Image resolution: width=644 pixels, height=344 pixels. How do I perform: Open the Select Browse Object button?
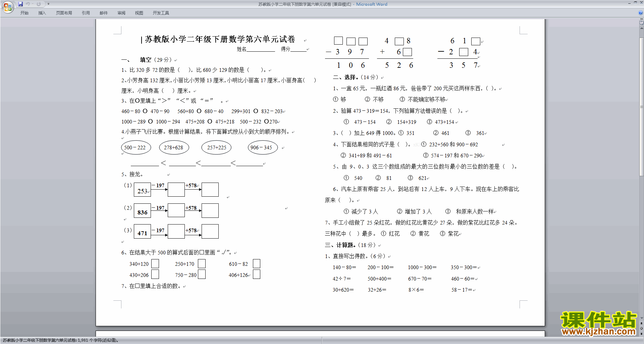click(641, 329)
